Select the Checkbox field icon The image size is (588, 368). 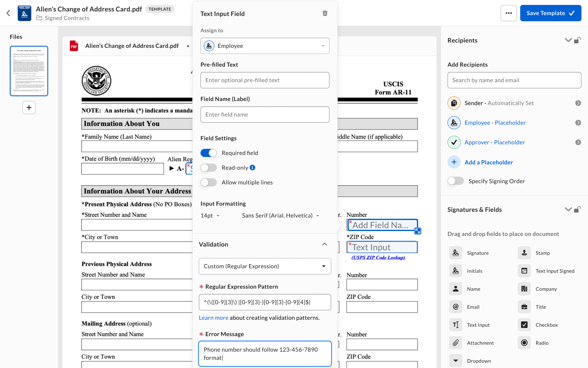[x=524, y=325]
